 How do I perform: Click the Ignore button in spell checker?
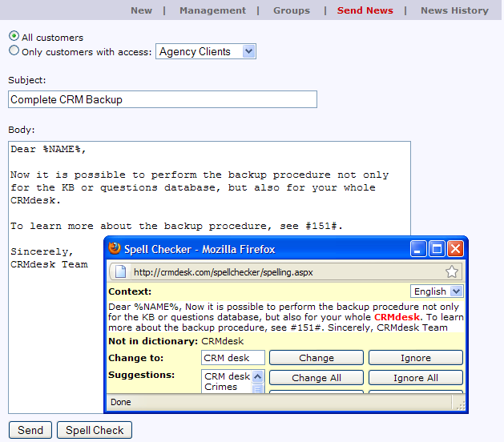coord(416,357)
